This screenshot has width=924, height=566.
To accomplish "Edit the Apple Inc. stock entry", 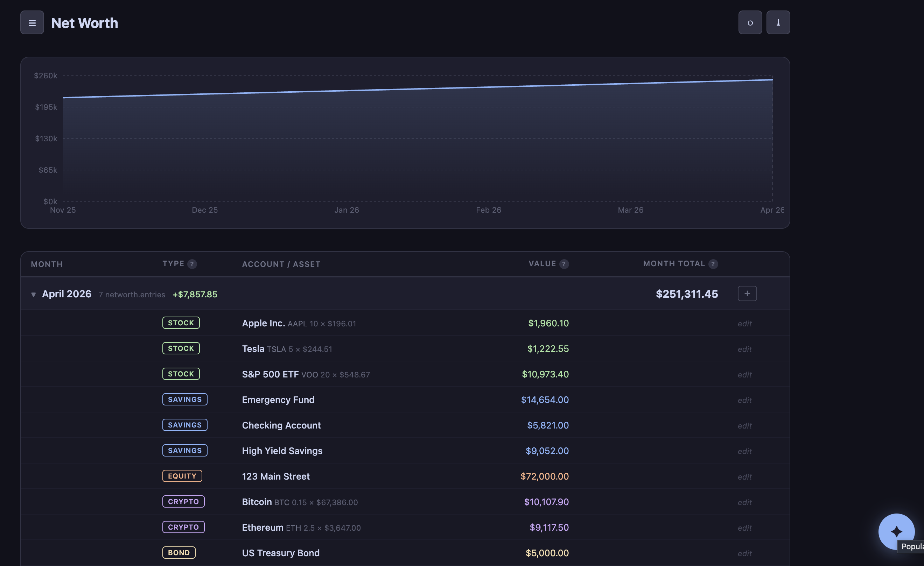I will coord(744,323).
